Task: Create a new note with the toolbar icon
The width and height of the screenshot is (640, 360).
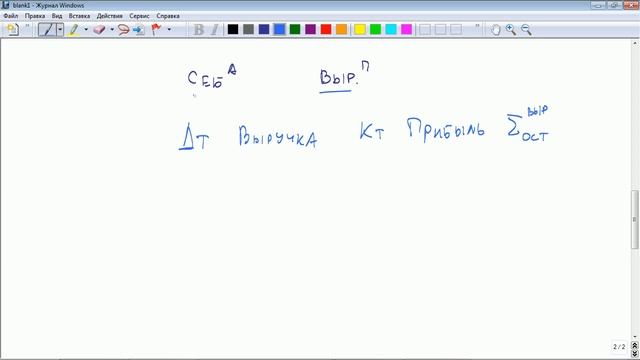Action: point(13,29)
